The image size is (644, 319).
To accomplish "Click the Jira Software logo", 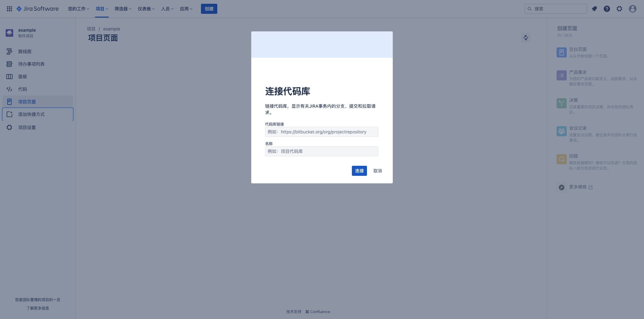I will tap(37, 9).
